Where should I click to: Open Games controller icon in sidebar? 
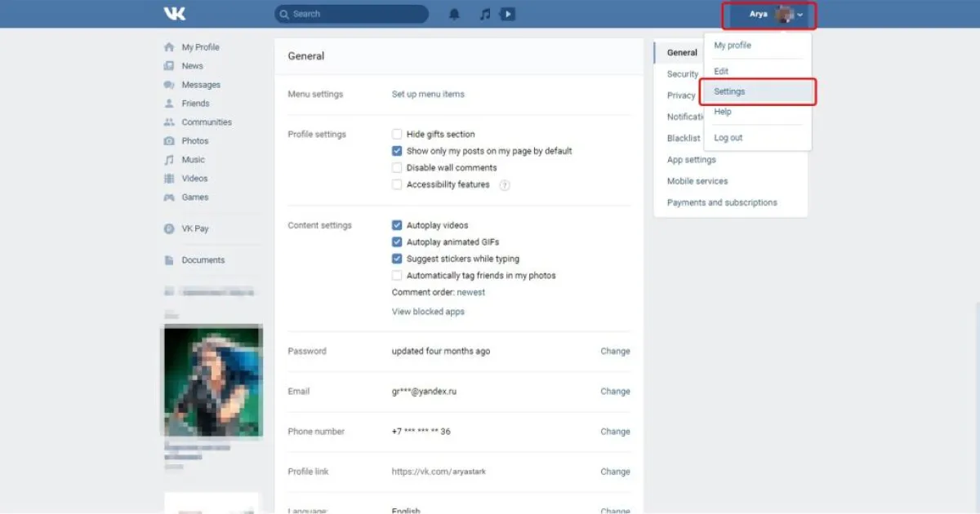pos(169,197)
